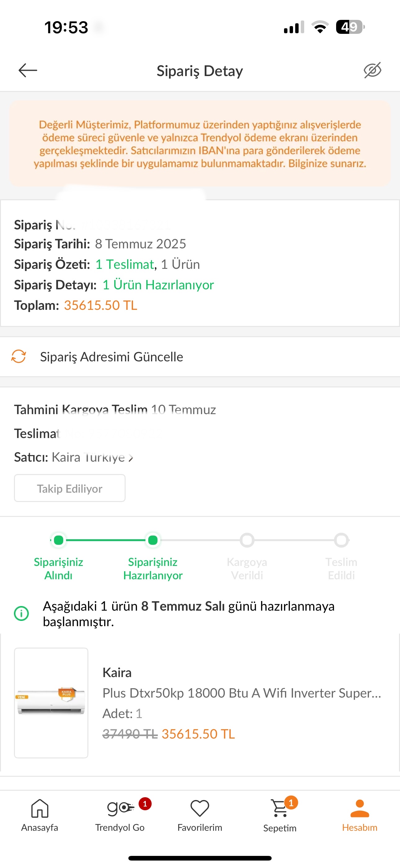This screenshot has height=868, width=400.
Task: Tap the Hesabım profile icon
Action: click(360, 808)
